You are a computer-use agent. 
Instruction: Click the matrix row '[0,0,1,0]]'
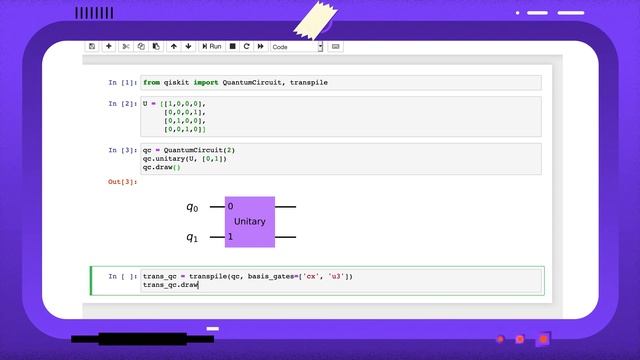pos(185,129)
